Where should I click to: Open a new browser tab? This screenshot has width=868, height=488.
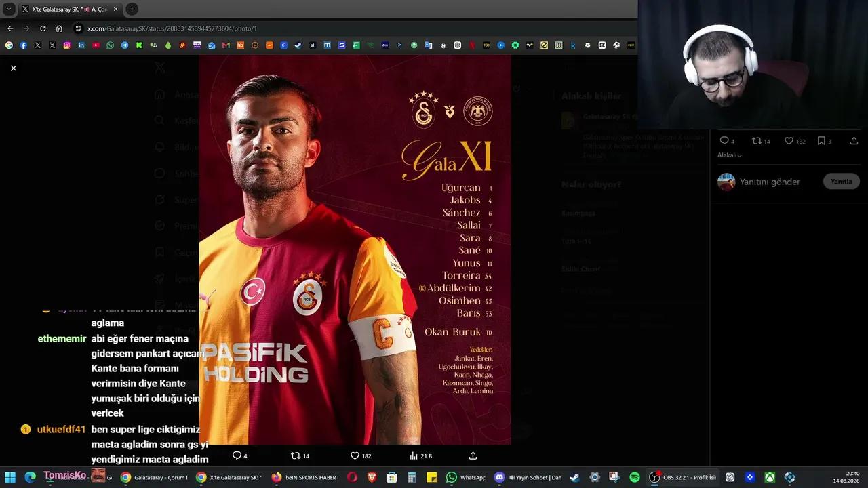pos(132,9)
